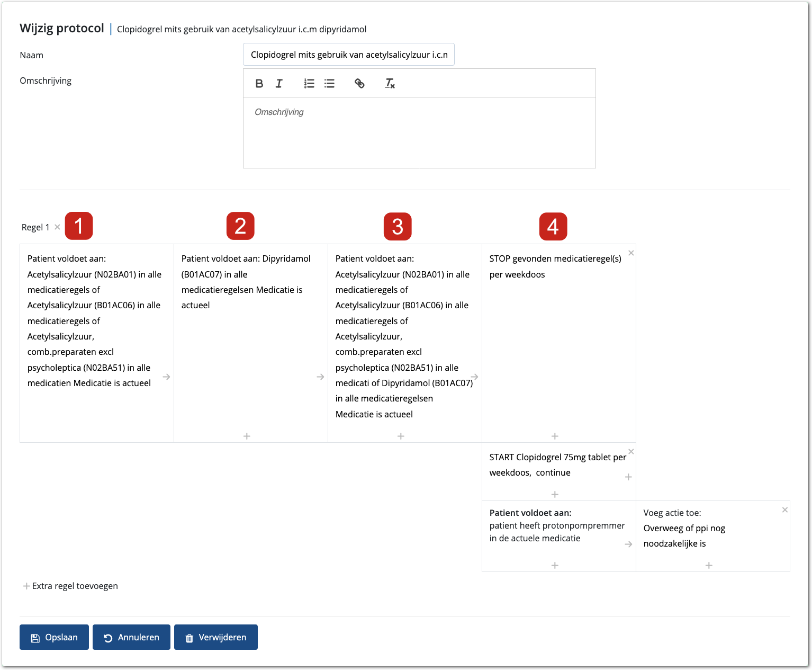Click plus below Voeg actie toe cell
Image resolution: width=812 pixels, height=670 pixels.
[x=709, y=565]
